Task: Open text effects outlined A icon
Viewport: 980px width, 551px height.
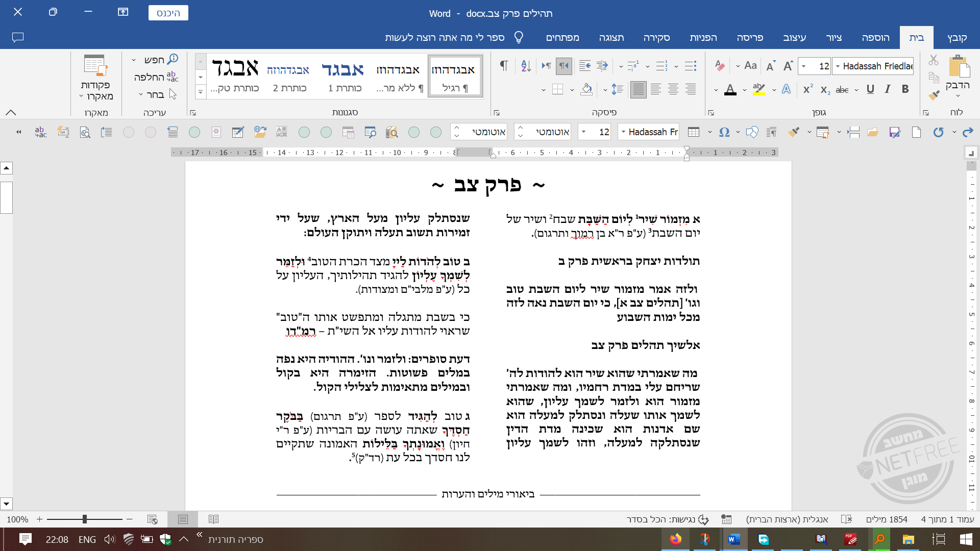Action: click(x=786, y=89)
